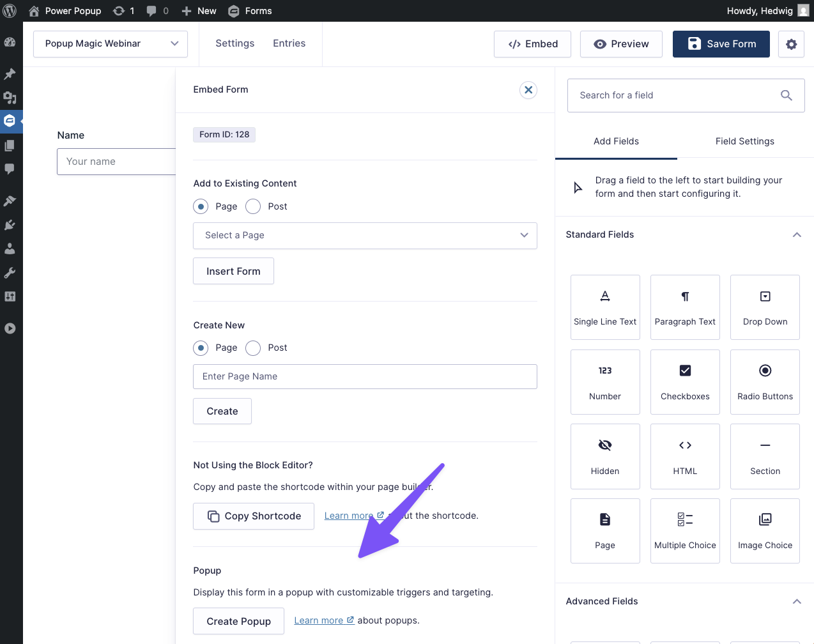Click the Enter Page Name input
The height and width of the screenshot is (644, 814).
pyautogui.click(x=365, y=376)
